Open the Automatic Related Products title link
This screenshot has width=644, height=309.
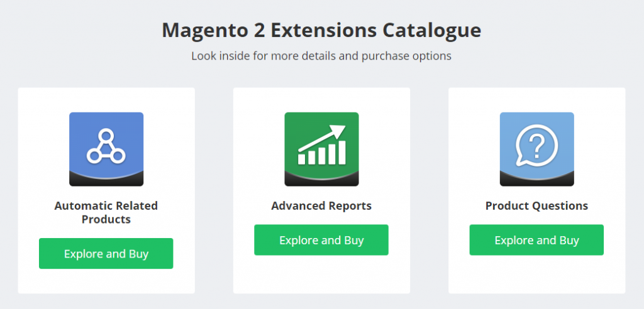click(106, 212)
